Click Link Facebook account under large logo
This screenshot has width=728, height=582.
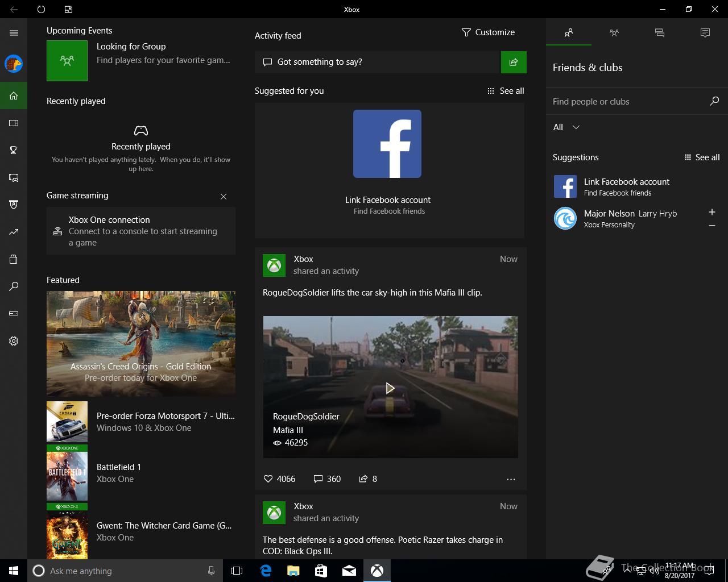coord(388,200)
